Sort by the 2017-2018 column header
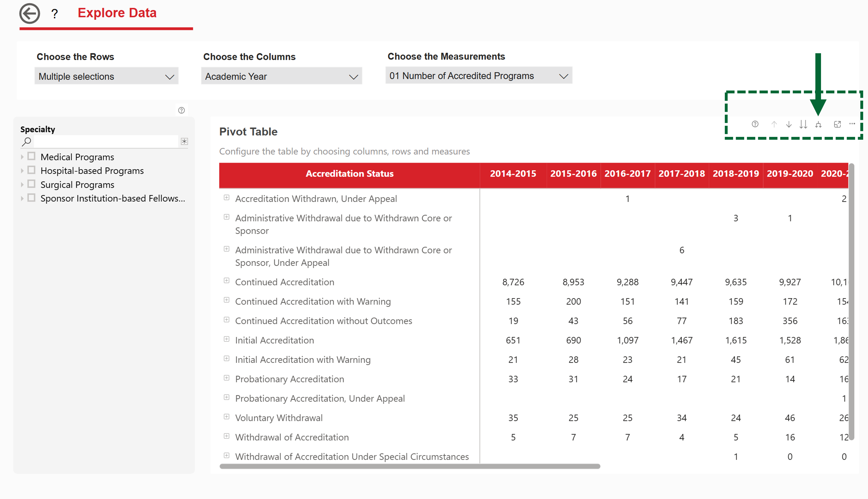Image resolution: width=868 pixels, height=499 pixels. (681, 174)
